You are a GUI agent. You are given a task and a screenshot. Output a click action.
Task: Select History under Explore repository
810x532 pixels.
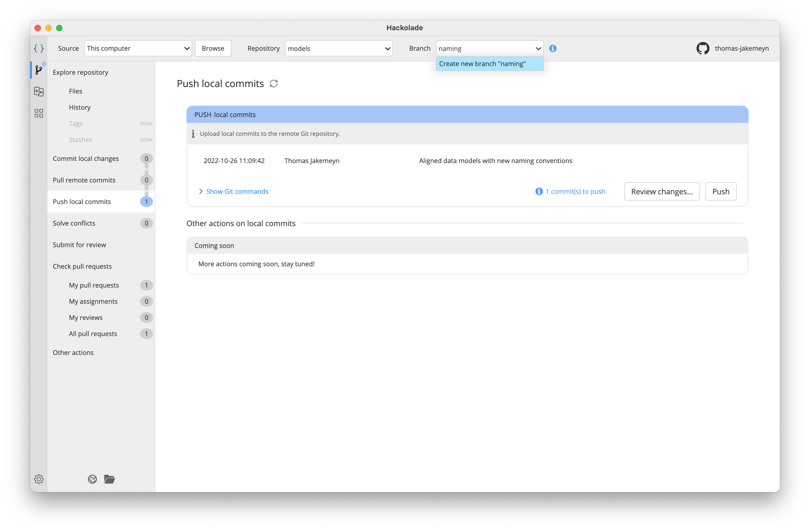[79, 107]
